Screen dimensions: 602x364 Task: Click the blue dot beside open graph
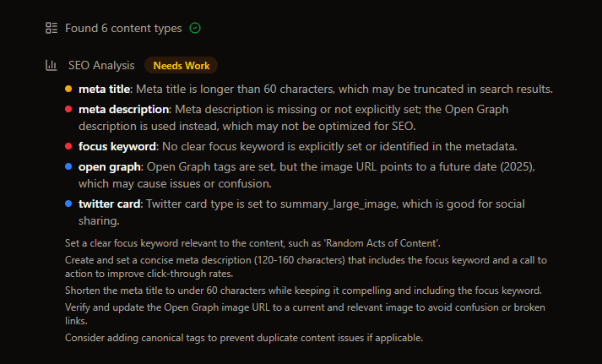(x=68, y=166)
